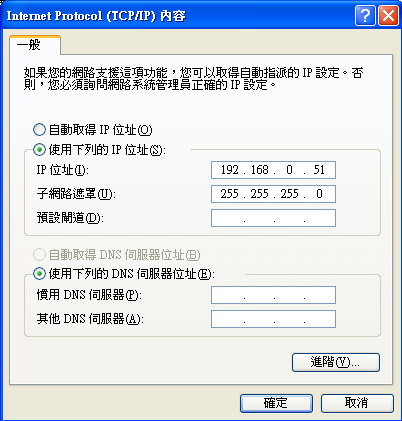Confirm with the 確定 button
The height and width of the screenshot is (421, 402).
tap(276, 403)
